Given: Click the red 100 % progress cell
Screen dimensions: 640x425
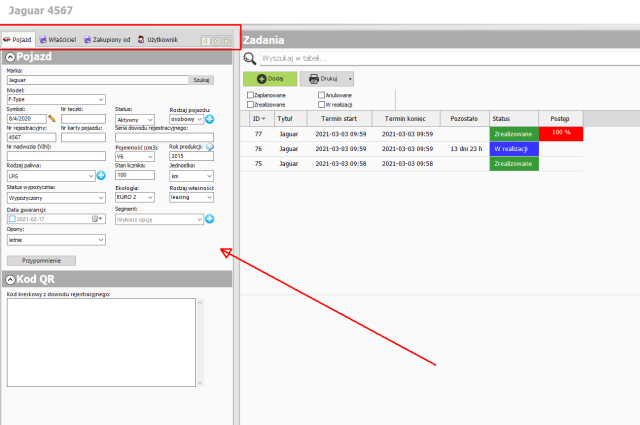Looking at the screenshot, I should (561, 134).
